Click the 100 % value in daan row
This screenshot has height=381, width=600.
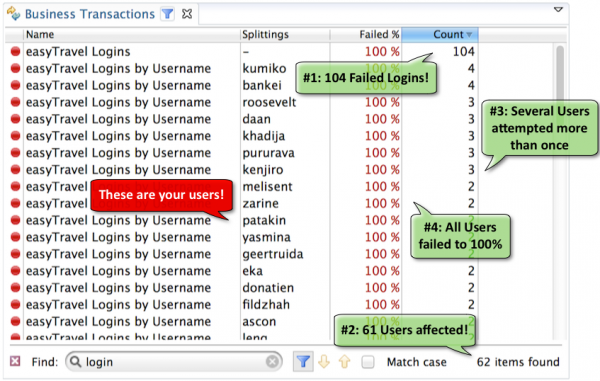(x=382, y=119)
